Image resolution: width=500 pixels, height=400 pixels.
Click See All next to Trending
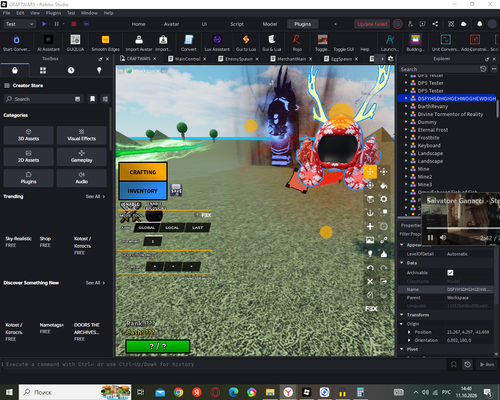[x=95, y=197]
